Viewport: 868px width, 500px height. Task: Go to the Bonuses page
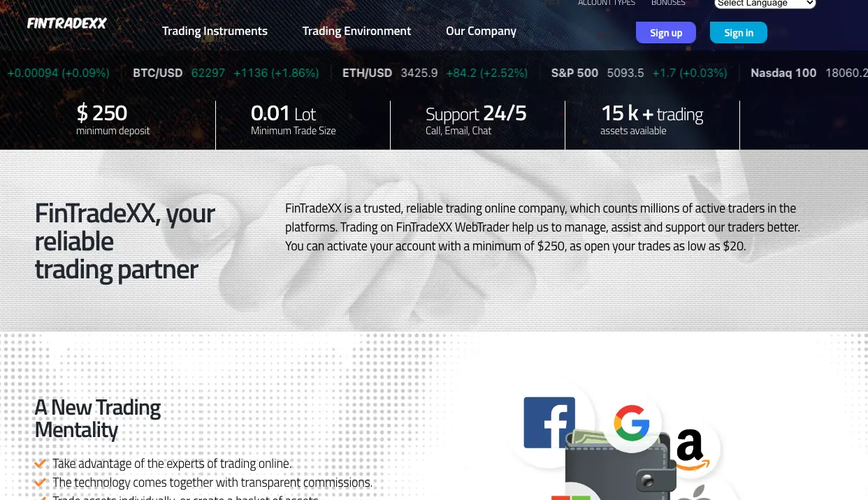click(668, 3)
